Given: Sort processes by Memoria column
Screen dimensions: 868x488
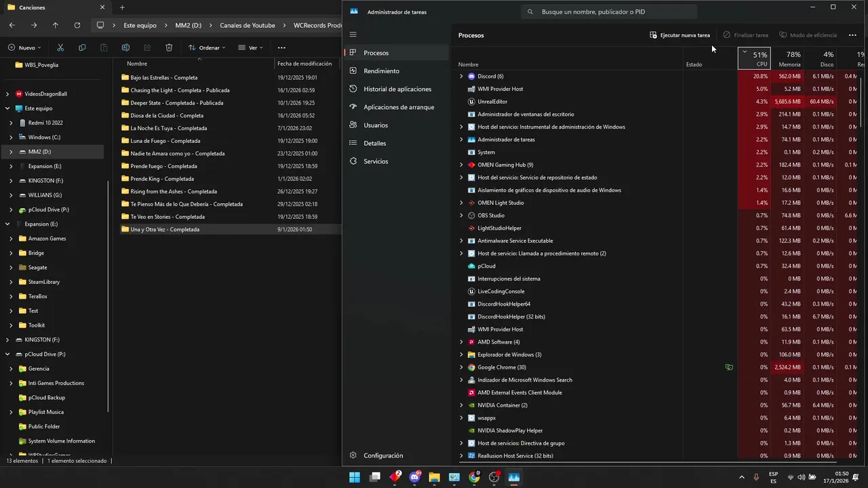Looking at the screenshot, I should (788, 58).
